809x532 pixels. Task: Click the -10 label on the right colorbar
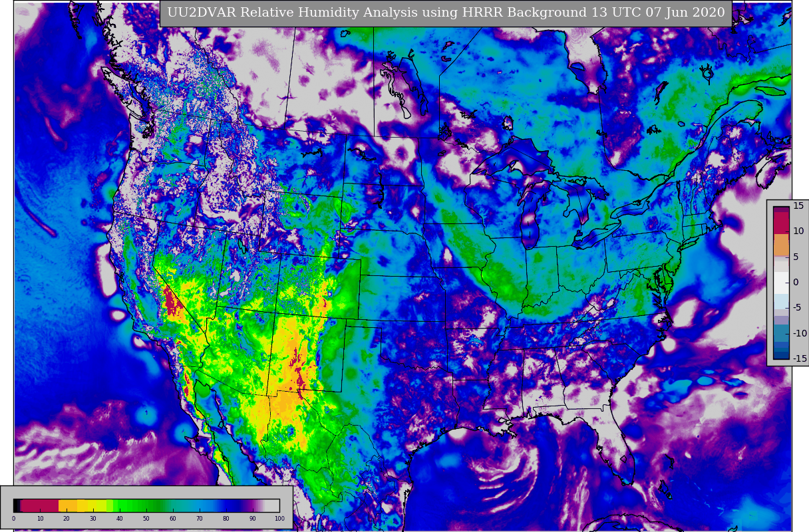coord(800,333)
